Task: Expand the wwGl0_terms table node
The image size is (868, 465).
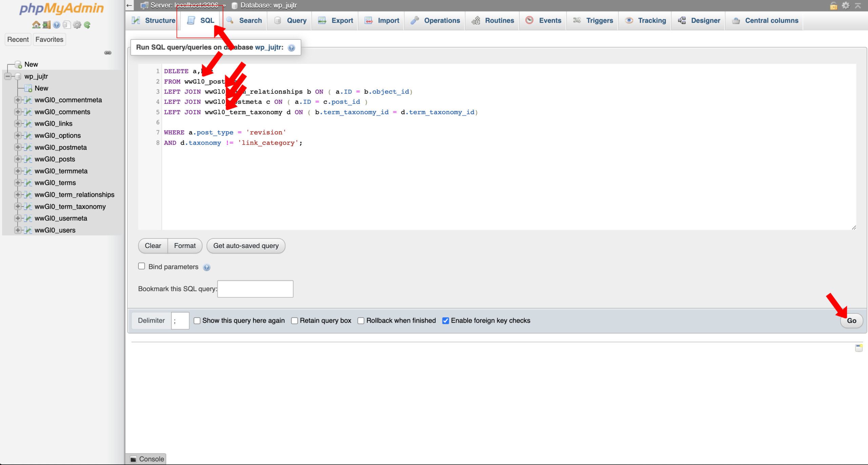Action: coord(18,183)
